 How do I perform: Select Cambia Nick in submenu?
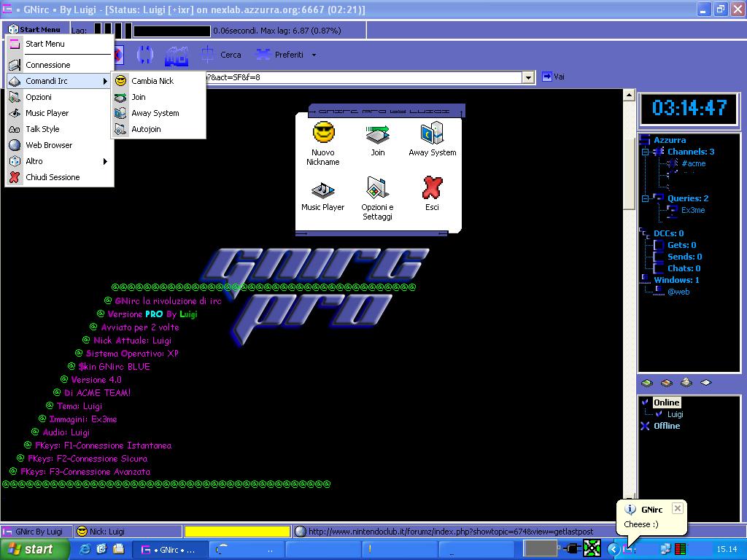click(152, 81)
